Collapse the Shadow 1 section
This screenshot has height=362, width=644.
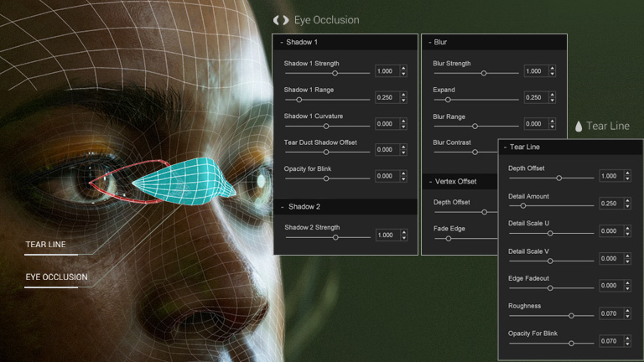tap(281, 42)
